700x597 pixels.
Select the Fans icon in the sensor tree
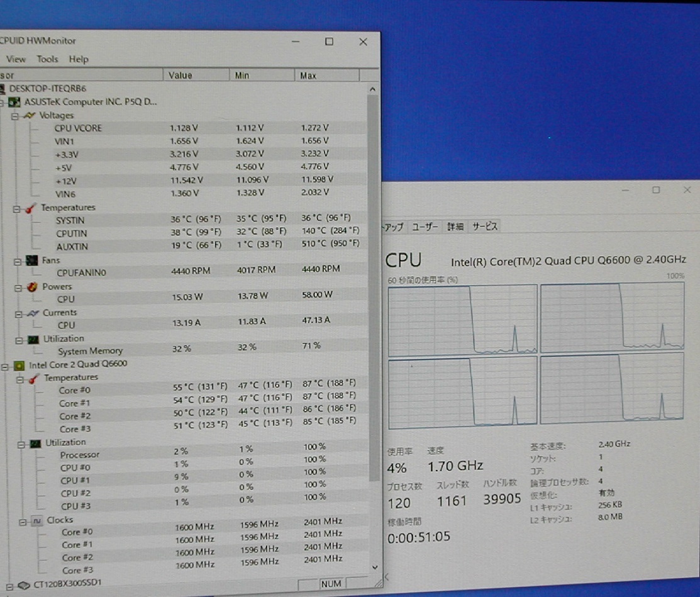33,260
